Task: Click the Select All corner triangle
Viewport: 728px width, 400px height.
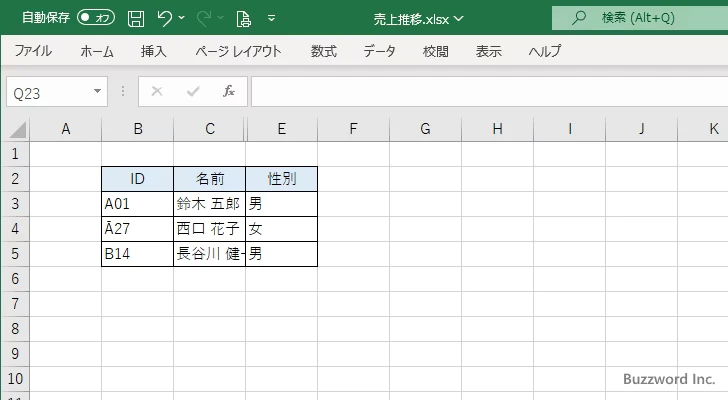Action: point(17,129)
